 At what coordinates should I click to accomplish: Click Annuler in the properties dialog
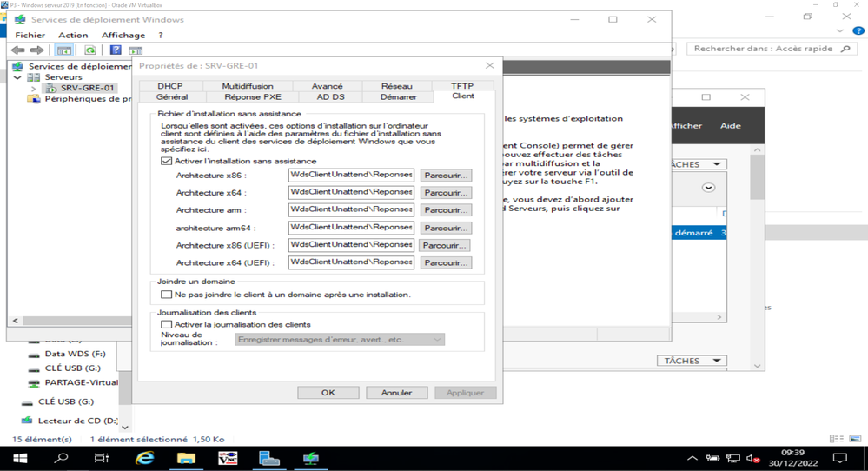pyautogui.click(x=396, y=393)
